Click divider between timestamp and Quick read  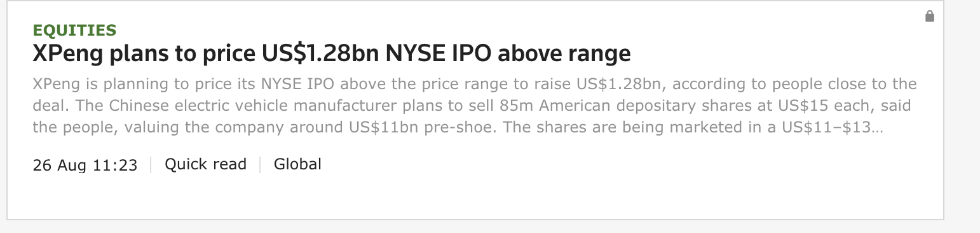(151, 165)
